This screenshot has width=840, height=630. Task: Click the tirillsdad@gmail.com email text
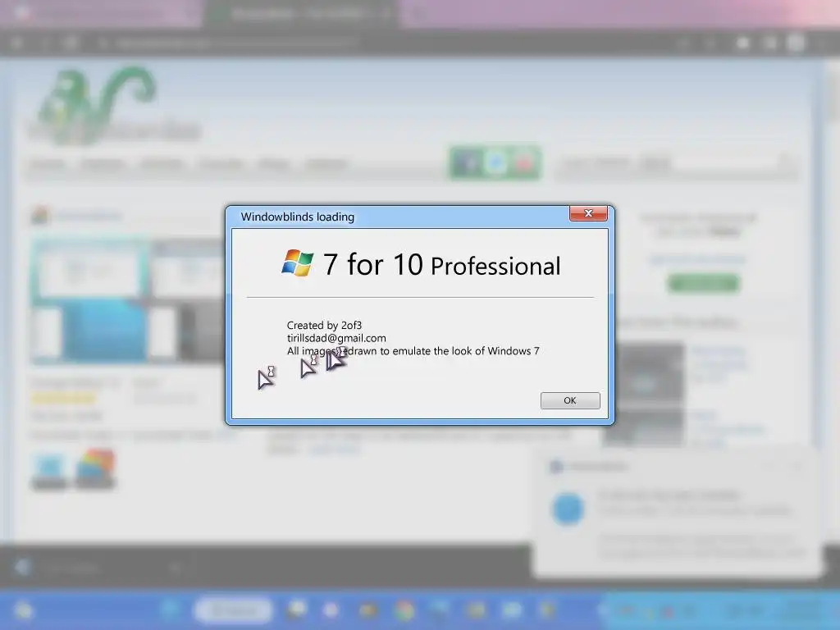(336, 338)
